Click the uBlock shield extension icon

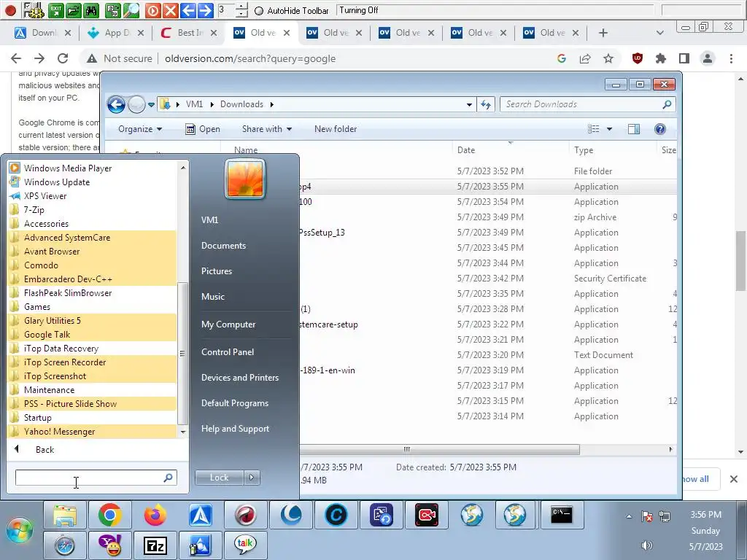(638, 58)
